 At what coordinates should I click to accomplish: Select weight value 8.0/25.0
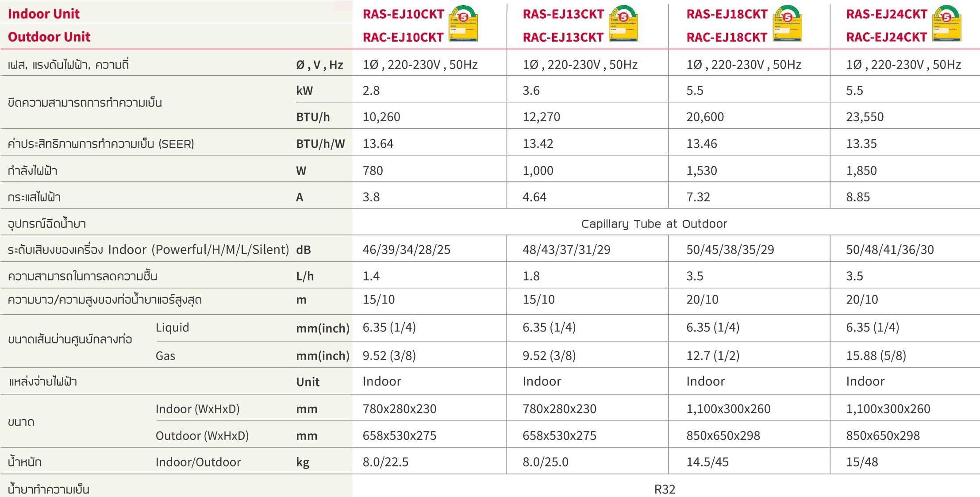[x=546, y=462]
